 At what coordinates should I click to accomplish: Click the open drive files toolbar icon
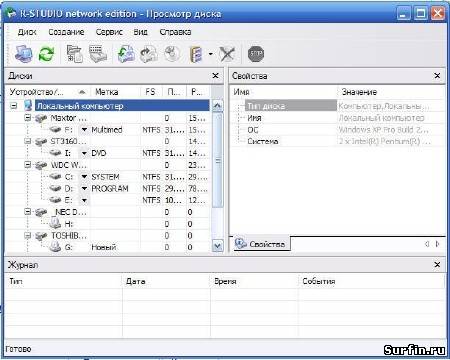pyautogui.click(x=75, y=53)
